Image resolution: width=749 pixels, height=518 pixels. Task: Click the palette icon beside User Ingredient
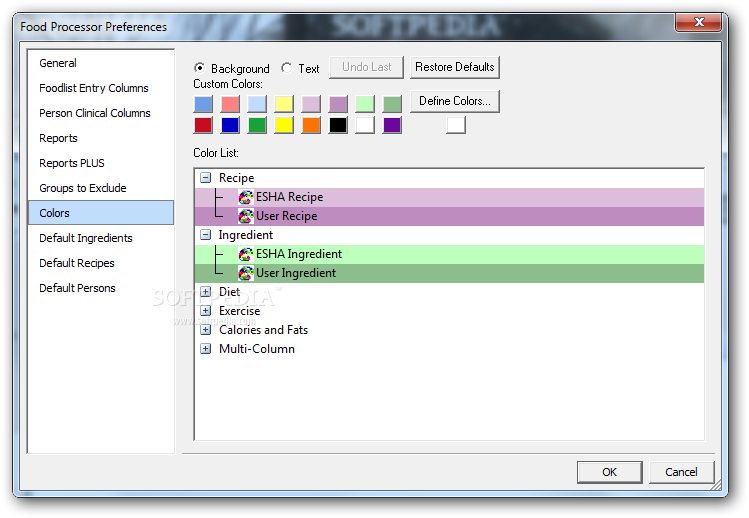[x=246, y=273]
